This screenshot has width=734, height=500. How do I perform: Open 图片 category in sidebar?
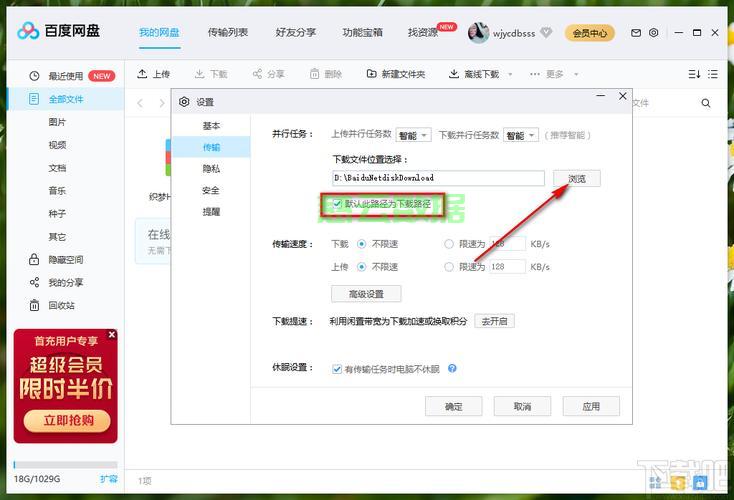[57, 122]
